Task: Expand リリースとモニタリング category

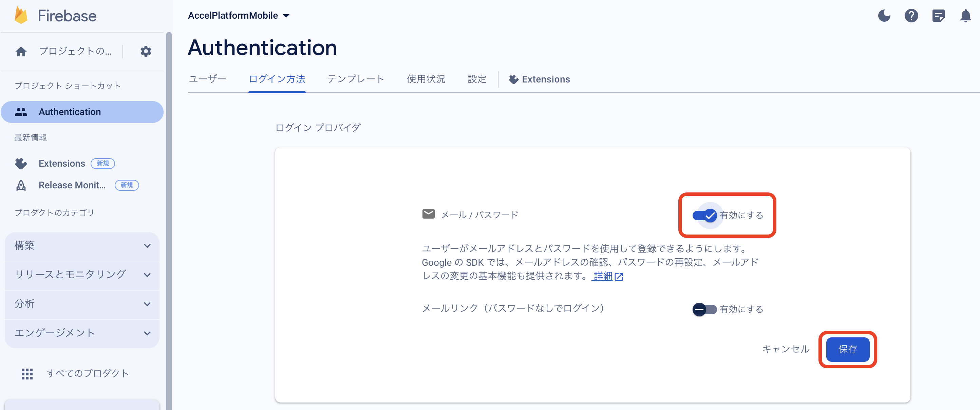Action: tap(82, 275)
